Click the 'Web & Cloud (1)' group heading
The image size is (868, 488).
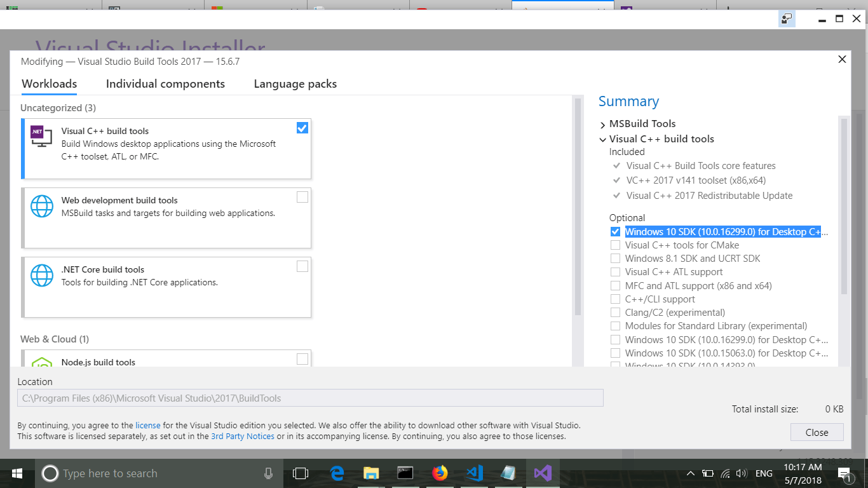pos(55,339)
